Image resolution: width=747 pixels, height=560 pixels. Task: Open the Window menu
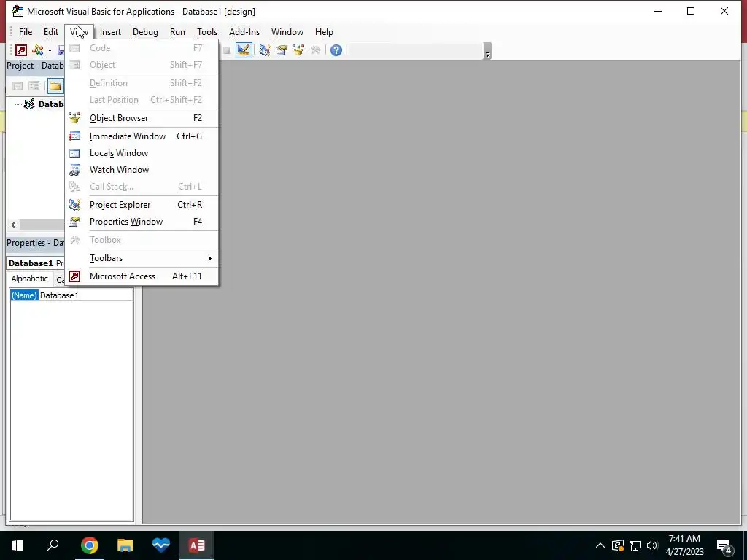click(x=287, y=32)
